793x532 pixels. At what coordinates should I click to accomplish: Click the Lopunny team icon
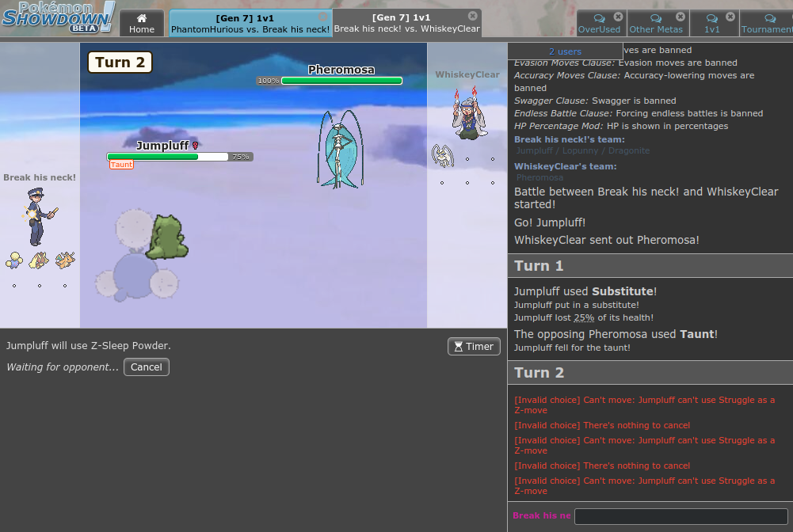[40, 260]
